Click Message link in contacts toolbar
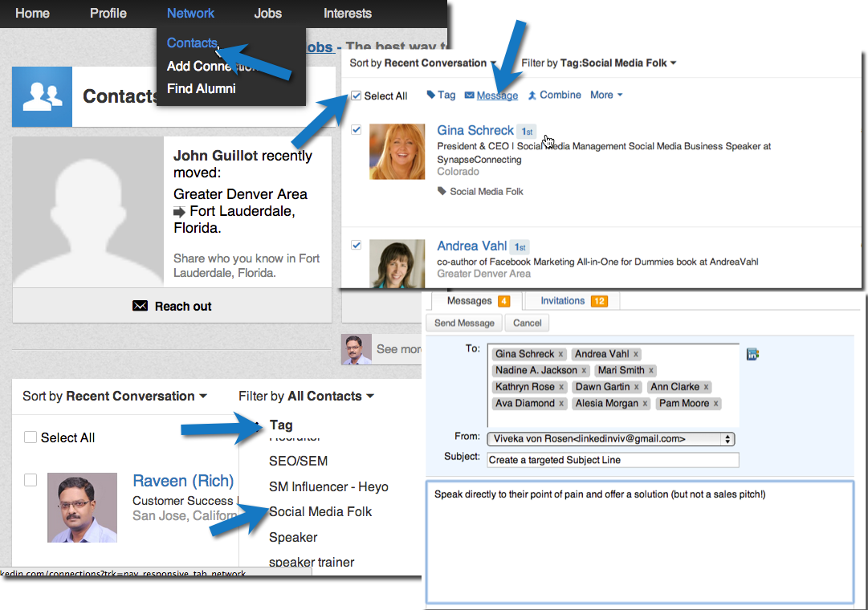The height and width of the screenshot is (610, 868). pyautogui.click(x=497, y=96)
